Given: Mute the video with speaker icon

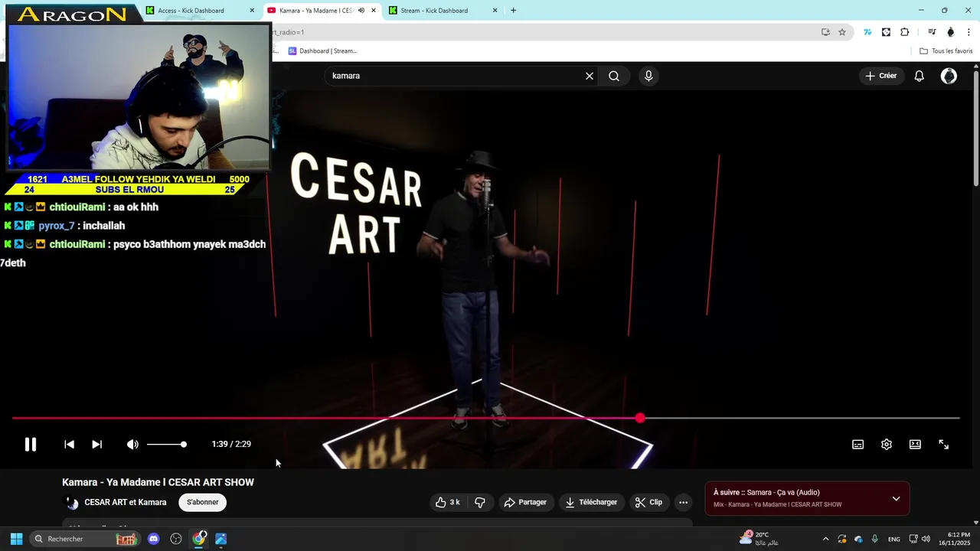Looking at the screenshot, I should click(x=132, y=445).
